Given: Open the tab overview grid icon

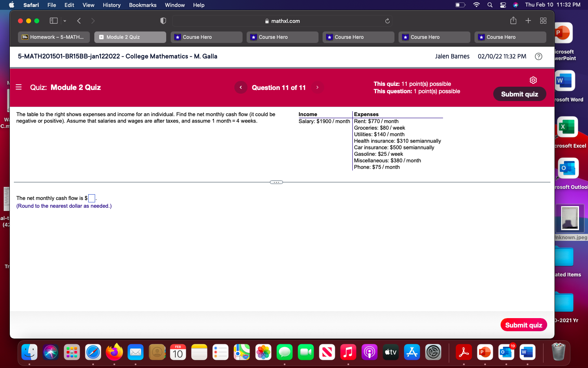Looking at the screenshot, I should click(543, 20).
